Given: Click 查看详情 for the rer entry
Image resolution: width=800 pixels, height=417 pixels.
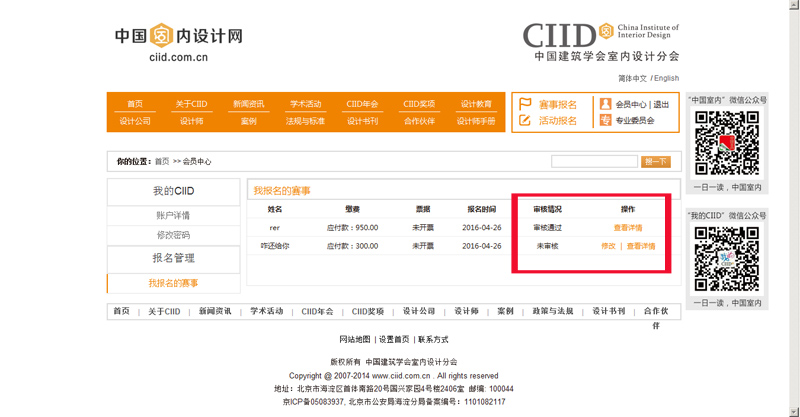Looking at the screenshot, I should click(x=628, y=228).
